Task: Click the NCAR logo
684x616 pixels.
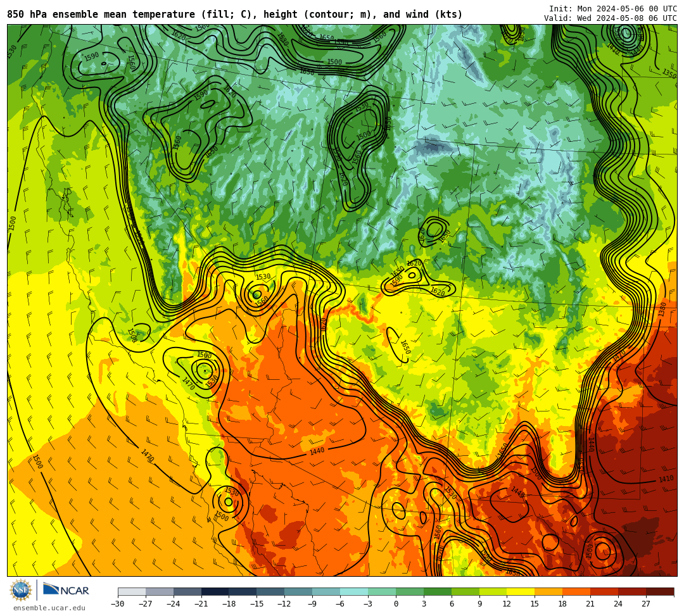Action: pos(66,590)
